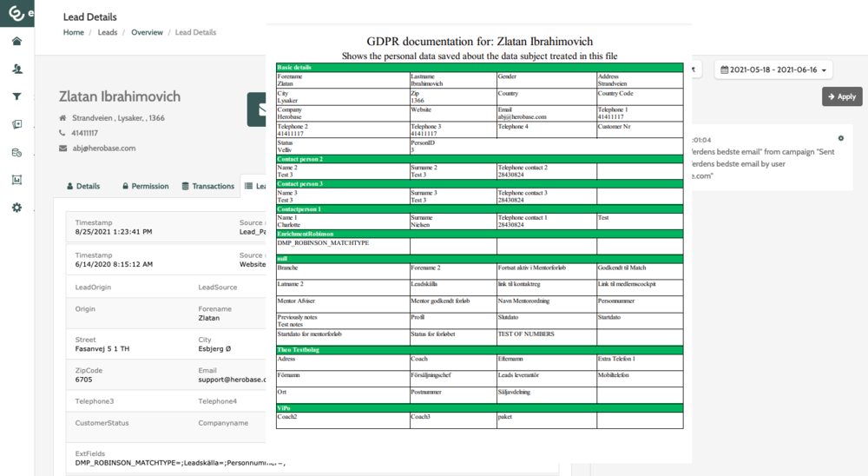Open the contact card icon in sidebar

click(16, 124)
